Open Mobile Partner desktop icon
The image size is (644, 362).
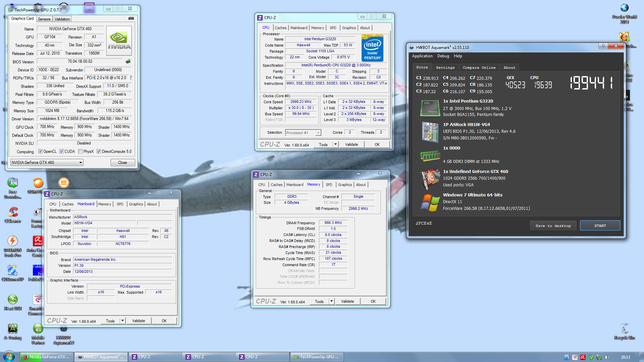point(38,334)
